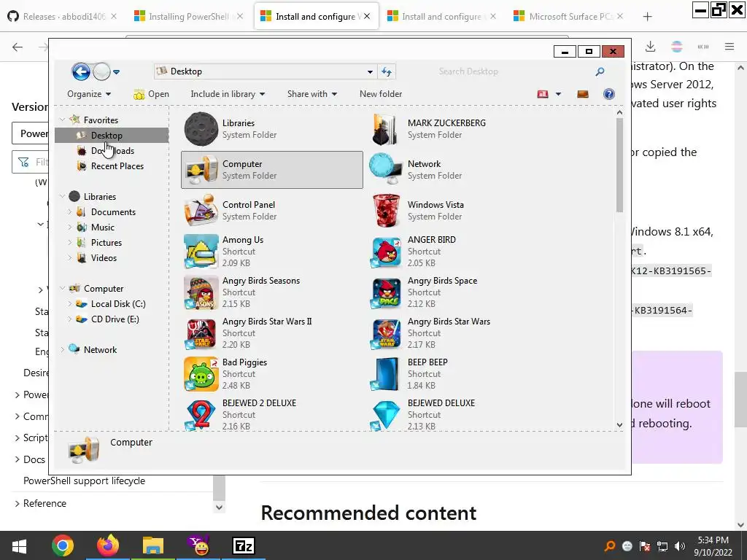Click the clock showing 5:34 PM
Viewport: 747px width, 560px height.
click(713, 540)
